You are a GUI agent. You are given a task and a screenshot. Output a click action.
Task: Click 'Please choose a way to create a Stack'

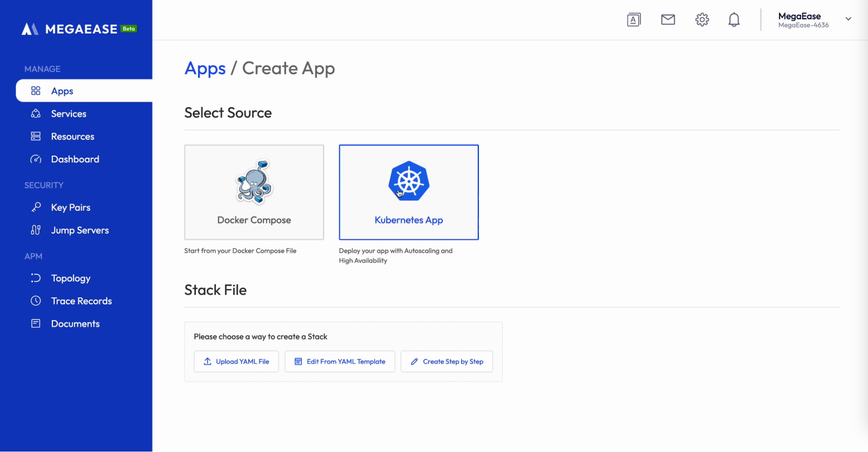pos(261,337)
